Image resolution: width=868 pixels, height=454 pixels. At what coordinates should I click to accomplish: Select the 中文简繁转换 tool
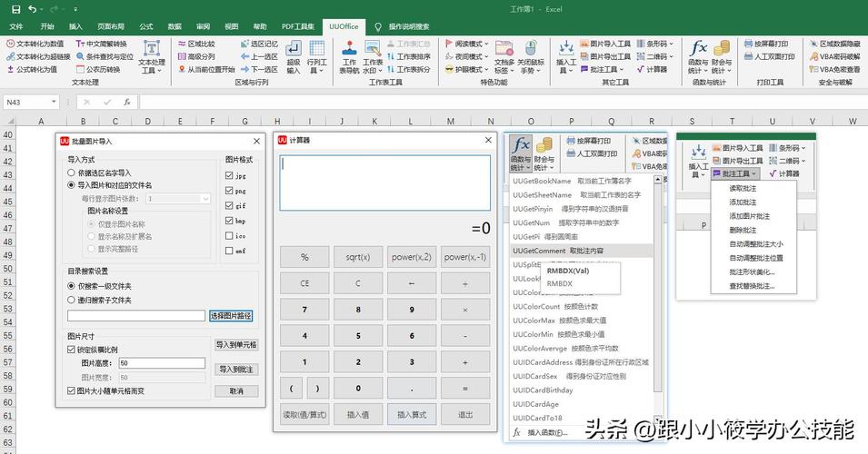point(101,44)
